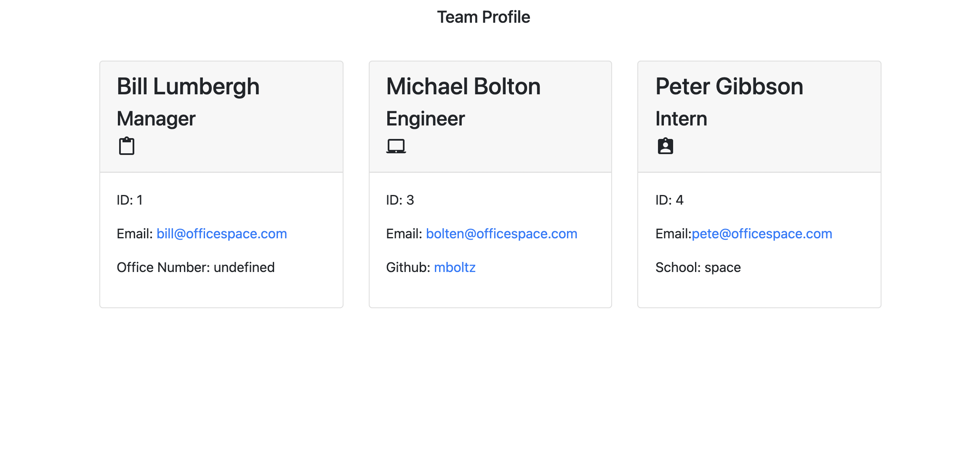Click the School: space text
The height and width of the screenshot is (464, 980).
(x=698, y=267)
